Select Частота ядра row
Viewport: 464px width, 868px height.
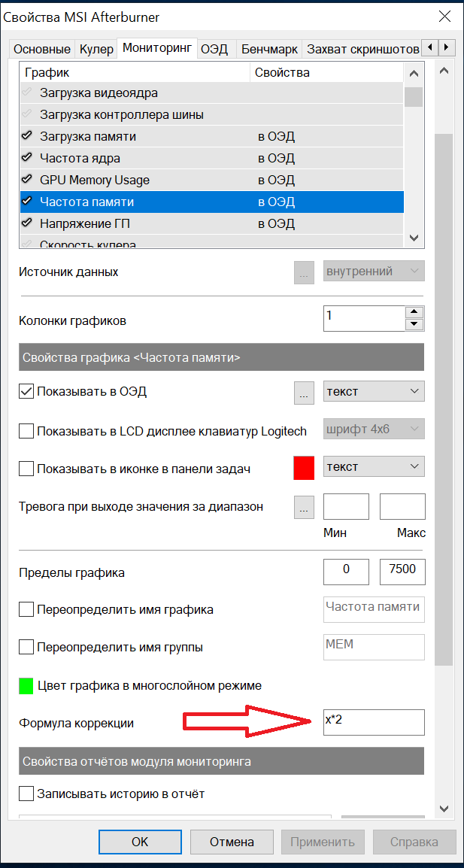(211, 158)
